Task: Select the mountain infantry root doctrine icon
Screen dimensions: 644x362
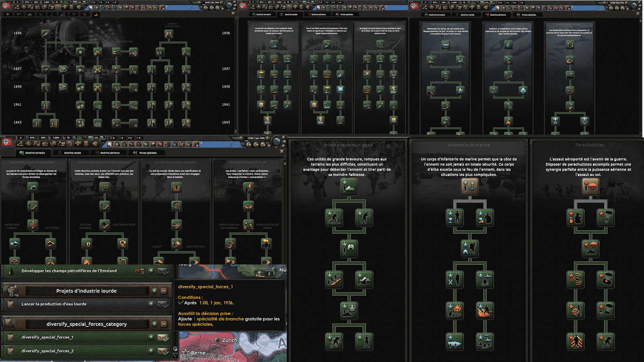Action: [349, 187]
